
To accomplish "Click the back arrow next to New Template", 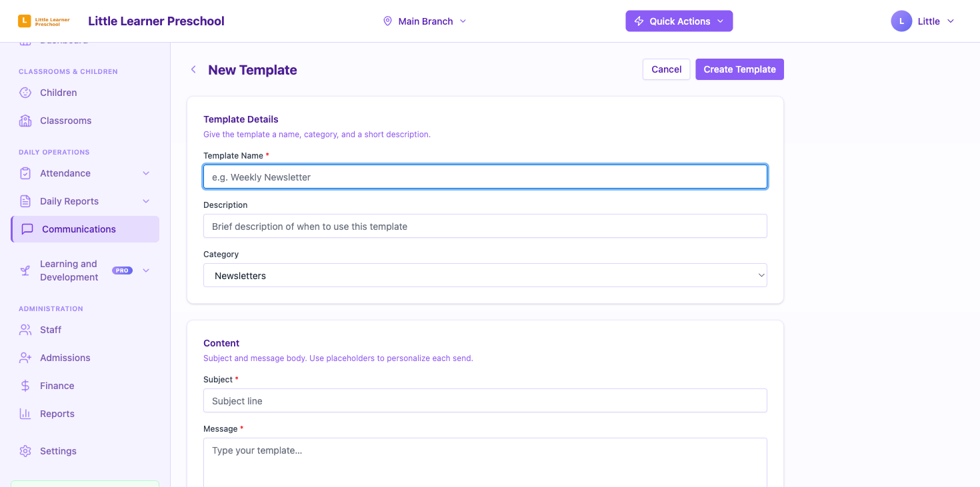I will (193, 69).
